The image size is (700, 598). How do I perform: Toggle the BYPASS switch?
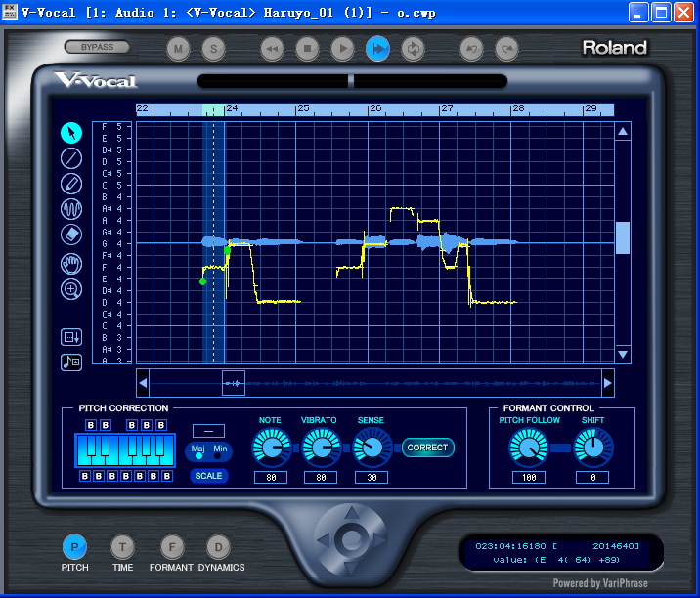(97, 47)
